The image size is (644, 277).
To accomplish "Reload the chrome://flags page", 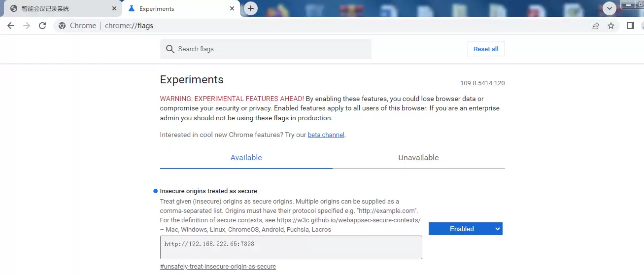I will pyautogui.click(x=42, y=26).
